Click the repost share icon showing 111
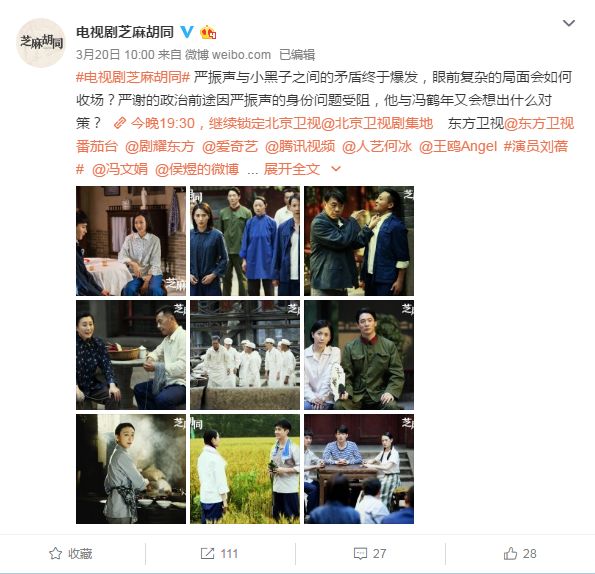The height and width of the screenshot is (574, 595). 207,553
